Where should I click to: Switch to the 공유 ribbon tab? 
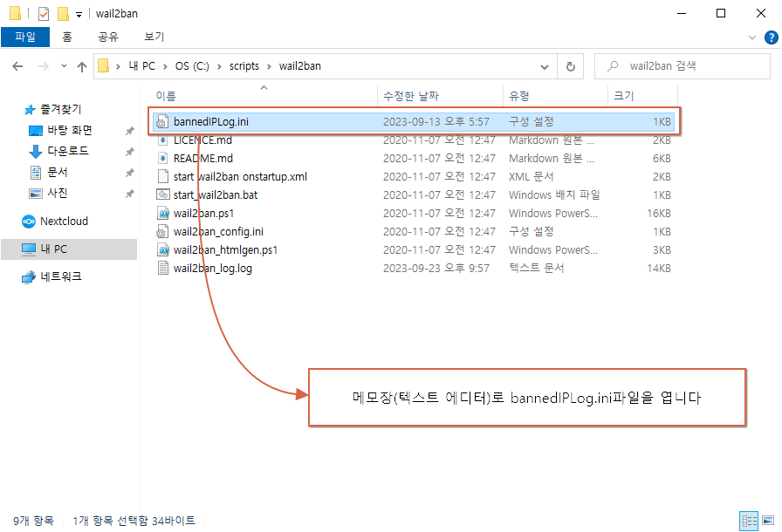pos(107,37)
